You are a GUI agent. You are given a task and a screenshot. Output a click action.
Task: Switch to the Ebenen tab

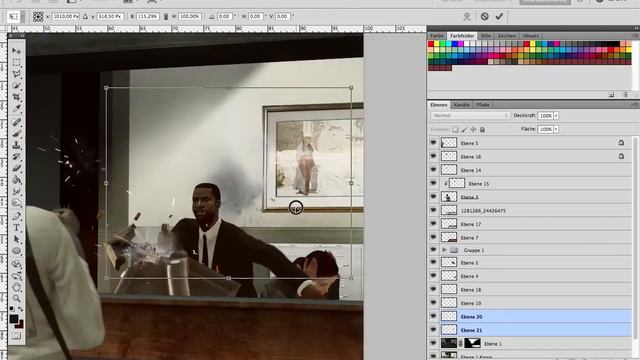[439, 105]
